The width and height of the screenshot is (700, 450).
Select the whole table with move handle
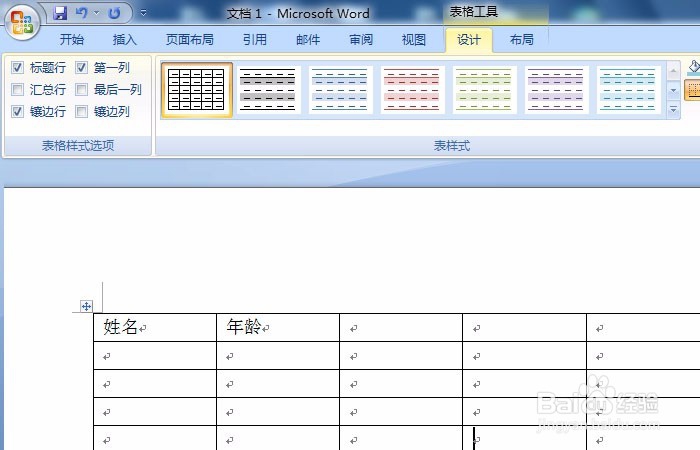(86, 306)
